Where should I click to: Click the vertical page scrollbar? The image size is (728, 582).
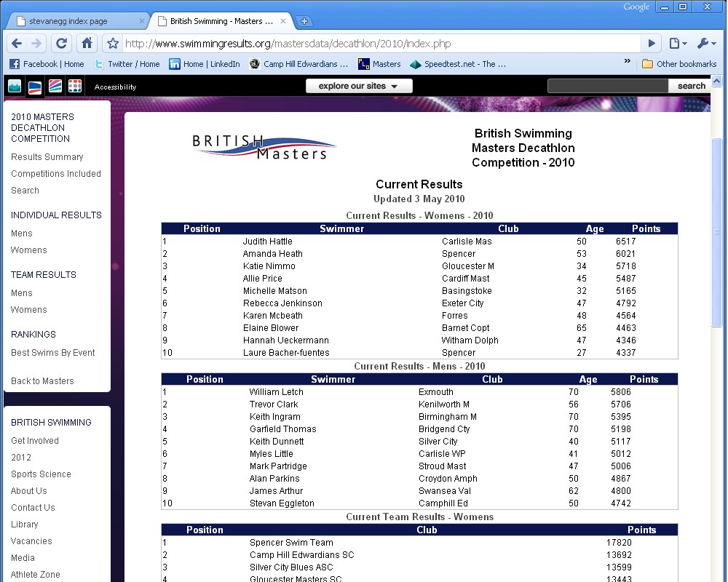tap(717, 233)
